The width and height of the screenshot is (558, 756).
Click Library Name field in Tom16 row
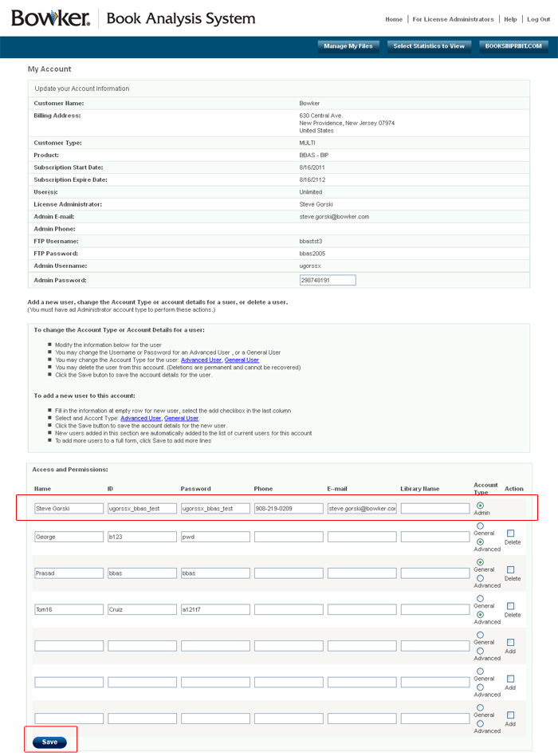pos(435,609)
